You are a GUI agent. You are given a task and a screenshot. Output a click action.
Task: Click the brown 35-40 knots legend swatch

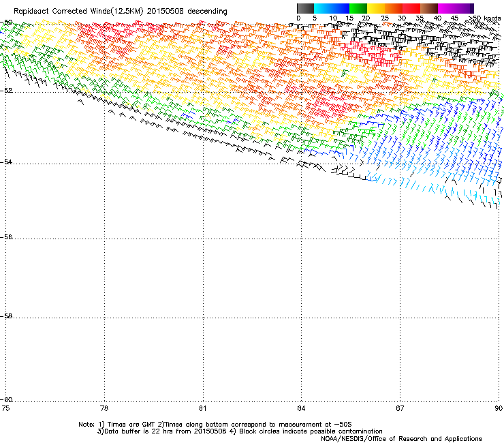[x=429, y=8]
